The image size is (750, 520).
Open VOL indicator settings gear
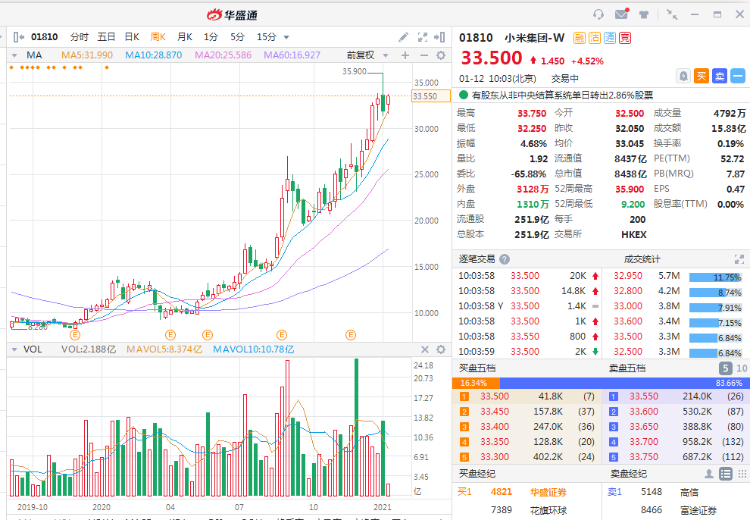coord(441,349)
